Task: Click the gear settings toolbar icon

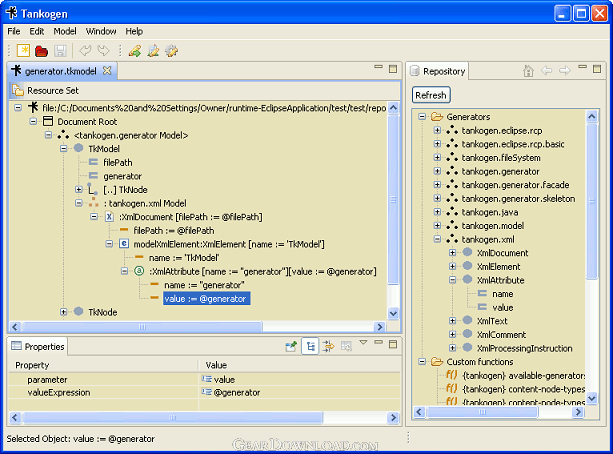Action: pos(172,51)
